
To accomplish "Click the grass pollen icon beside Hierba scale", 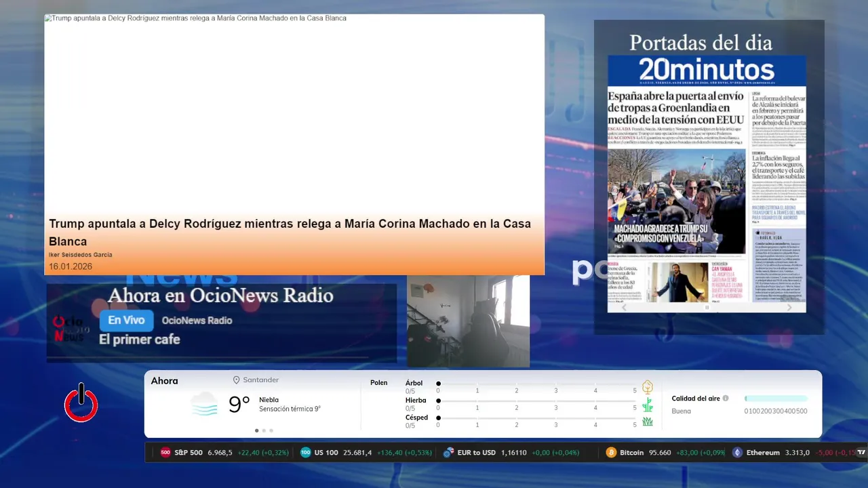I will point(648,405).
